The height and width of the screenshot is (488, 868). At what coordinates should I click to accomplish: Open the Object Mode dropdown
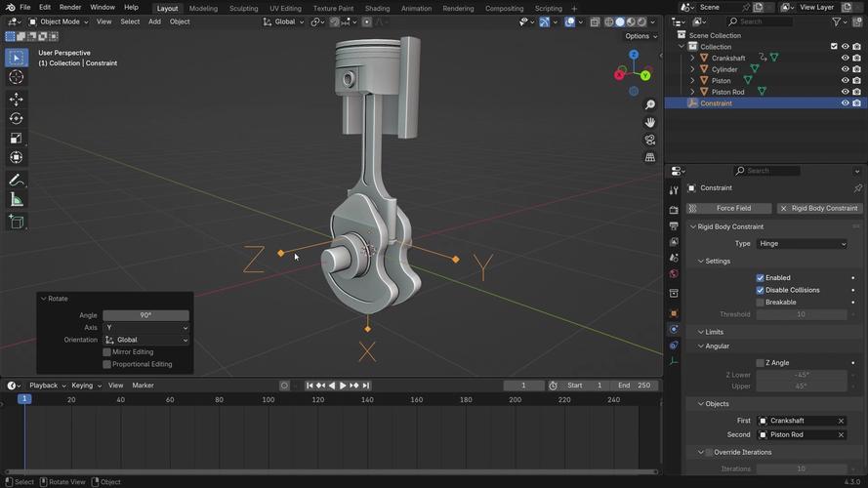pos(59,21)
